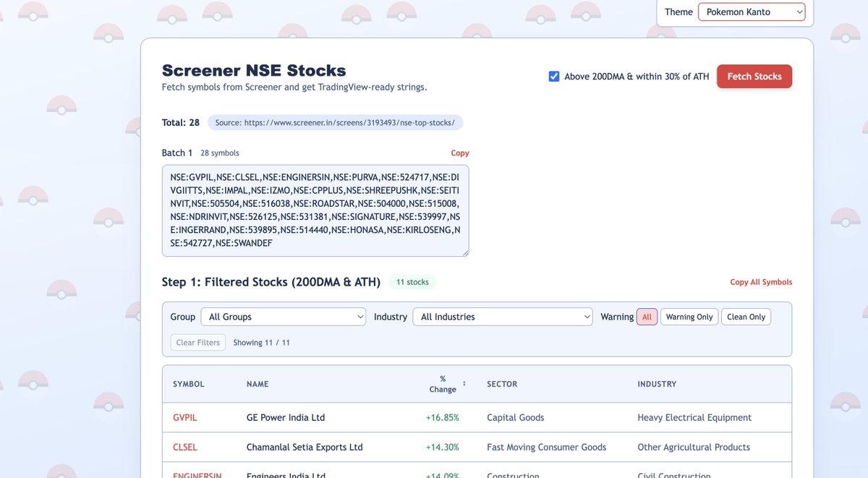Click the Capital Goods sector cell
Viewport: 868px width, 478px height.
(516, 418)
